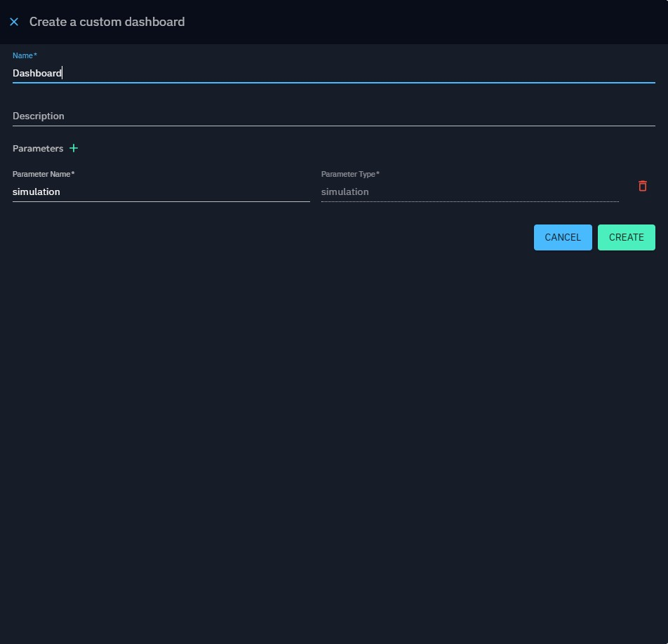Click the 'Parameter Type*' label

[x=350, y=174]
